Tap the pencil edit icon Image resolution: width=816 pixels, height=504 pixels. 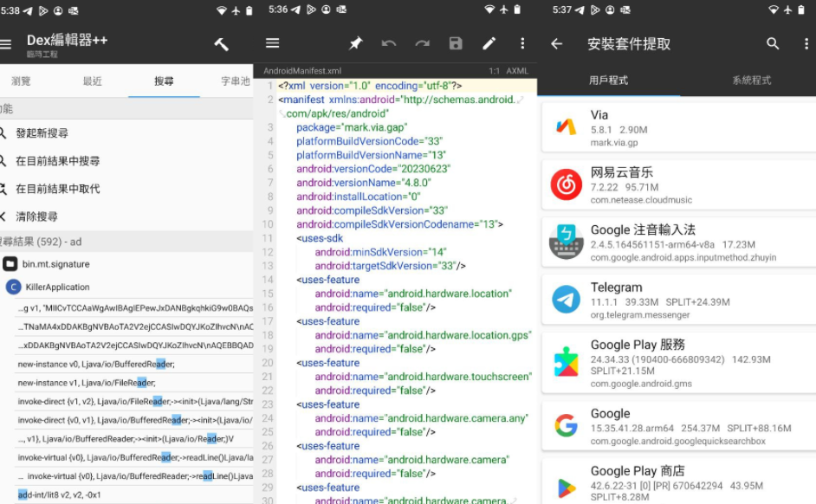489,43
